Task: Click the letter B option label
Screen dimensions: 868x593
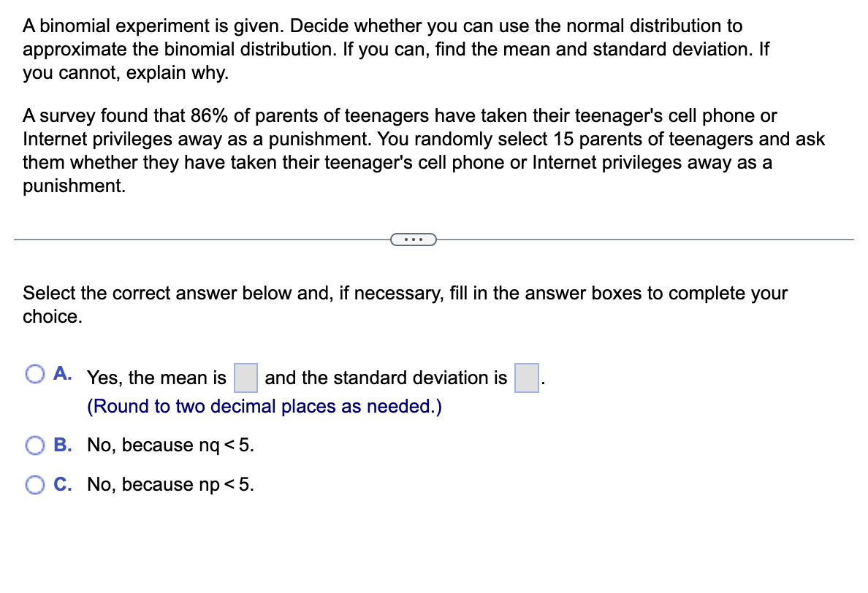Action: click(62, 445)
